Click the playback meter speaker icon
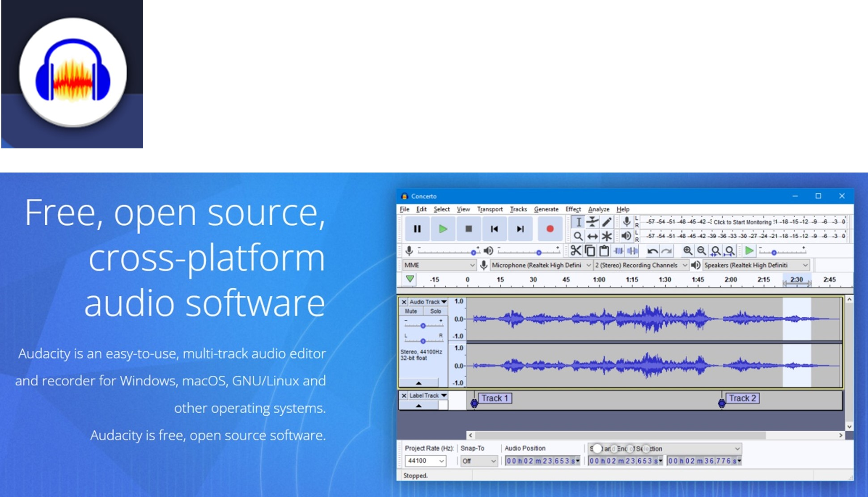The image size is (868, 497). tap(627, 236)
